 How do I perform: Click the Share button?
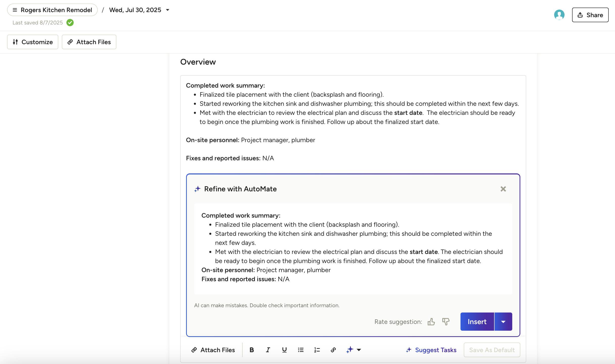pyautogui.click(x=590, y=15)
